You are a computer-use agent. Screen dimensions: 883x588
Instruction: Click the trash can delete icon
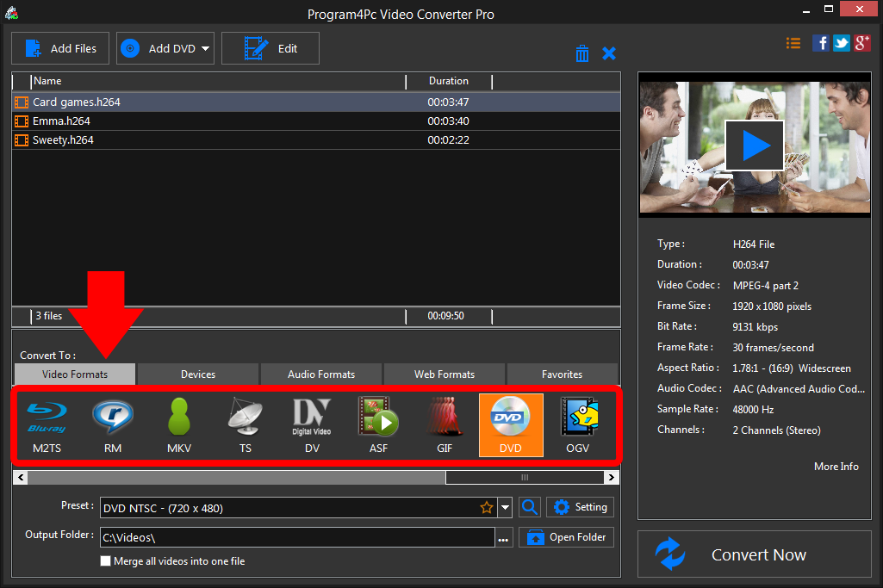click(582, 53)
